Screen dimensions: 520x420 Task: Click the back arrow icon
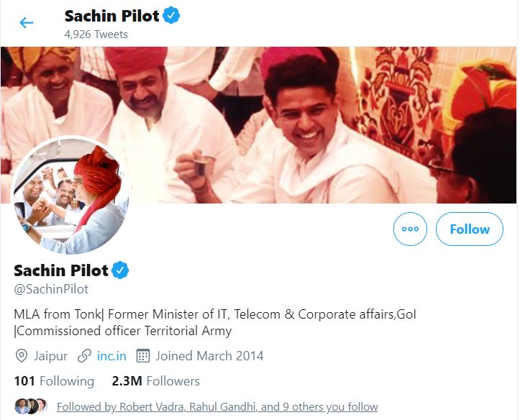tap(27, 23)
